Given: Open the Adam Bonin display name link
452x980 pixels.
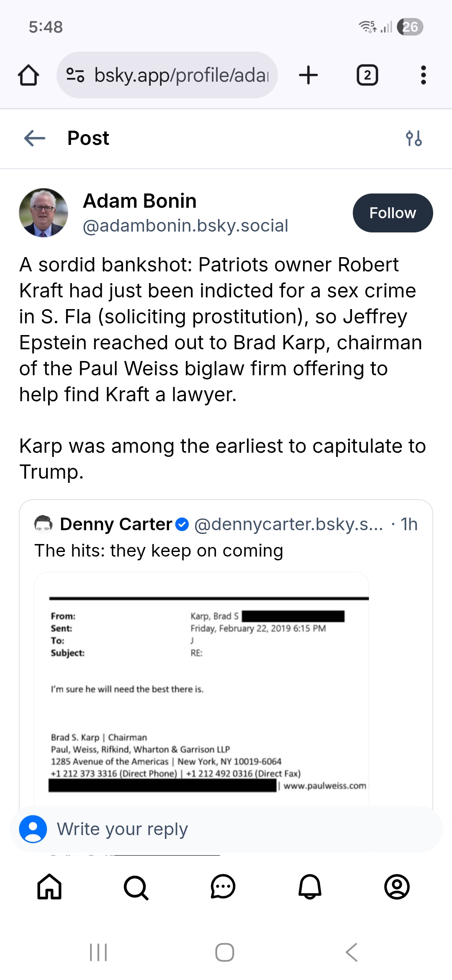Looking at the screenshot, I should (x=140, y=201).
